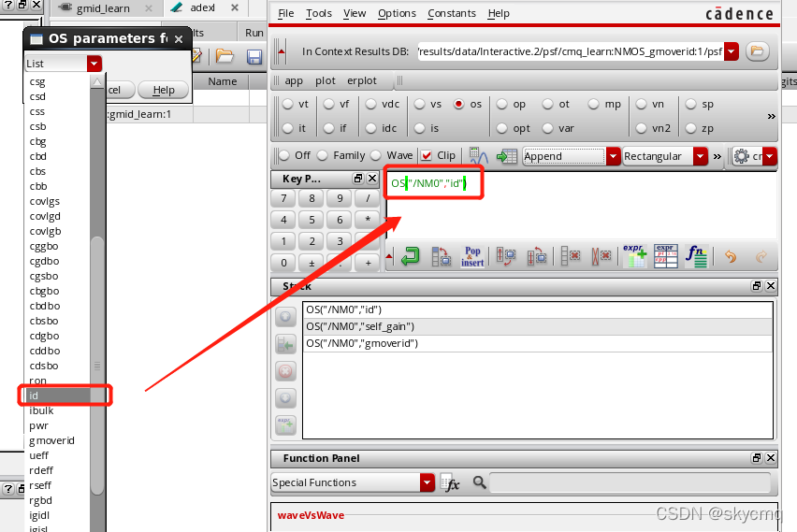The width and height of the screenshot is (797, 532).
Task: Click the stack expr add icon
Action: [x=285, y=424]
